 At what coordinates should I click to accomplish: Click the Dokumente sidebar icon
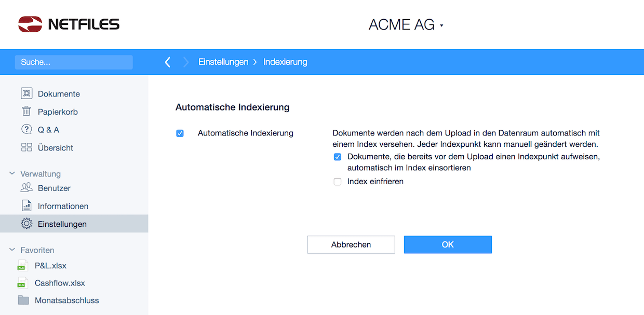click(x=26, y=93)
